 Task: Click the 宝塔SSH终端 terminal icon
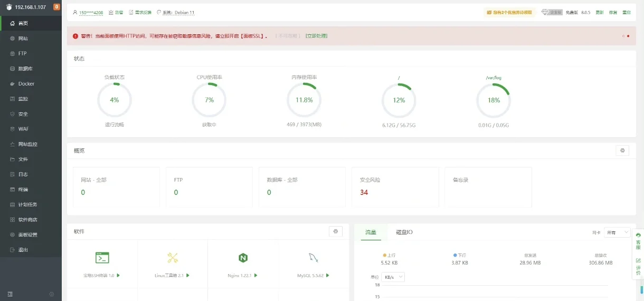[102, 258]
